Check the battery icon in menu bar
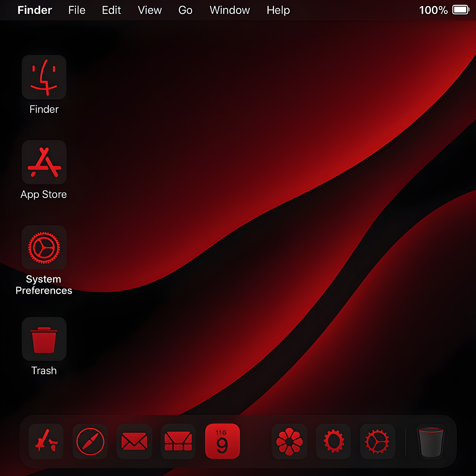This screenshot has height=476, width=476. pos(461,10)
